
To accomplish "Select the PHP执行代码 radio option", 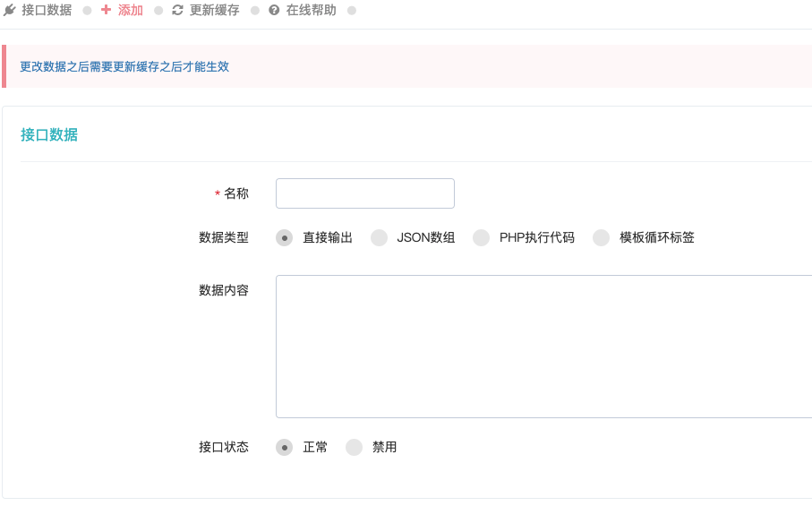I will pyautogui.click(x=482, y=238).
